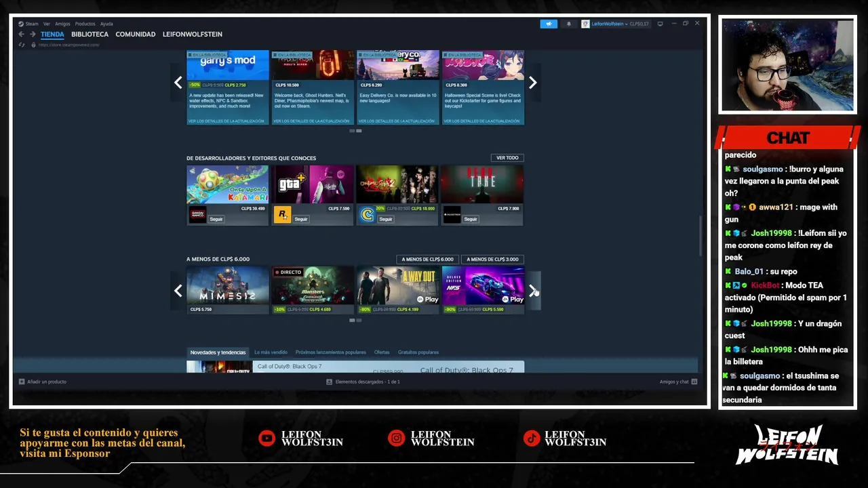868x488 pixels.
Task: Open the Ayuda menu
Action: (x=106, y=24)
